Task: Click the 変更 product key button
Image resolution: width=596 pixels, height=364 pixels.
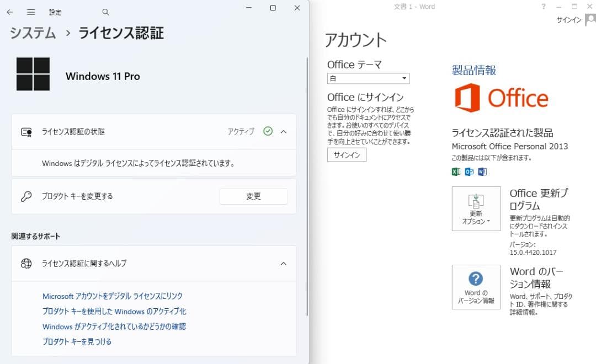Action: pos(253,196)
